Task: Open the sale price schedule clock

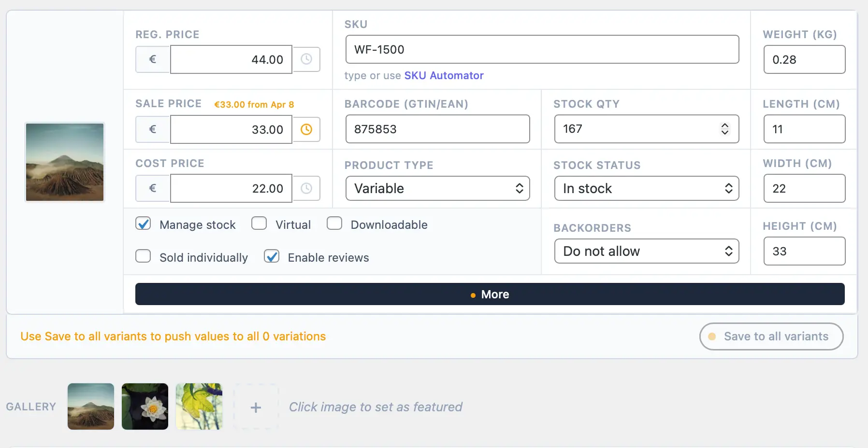Action: tap(306, 129)
